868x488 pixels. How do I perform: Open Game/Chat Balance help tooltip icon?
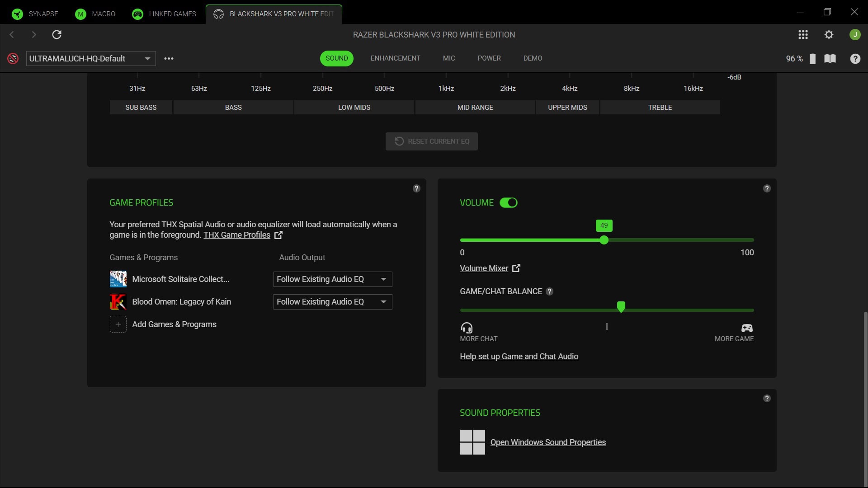pyautogui.click(x=549, y=291)
